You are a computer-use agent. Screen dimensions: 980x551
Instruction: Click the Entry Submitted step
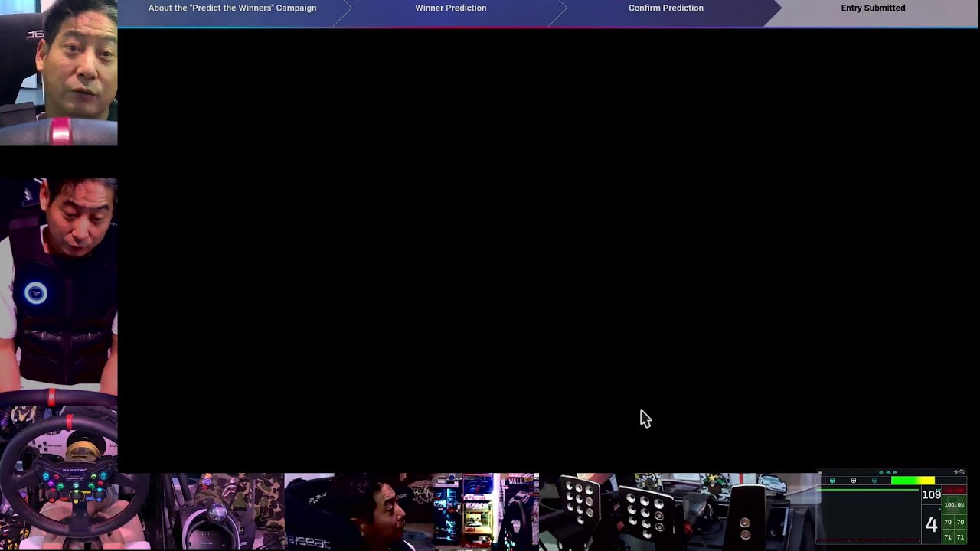873,8
